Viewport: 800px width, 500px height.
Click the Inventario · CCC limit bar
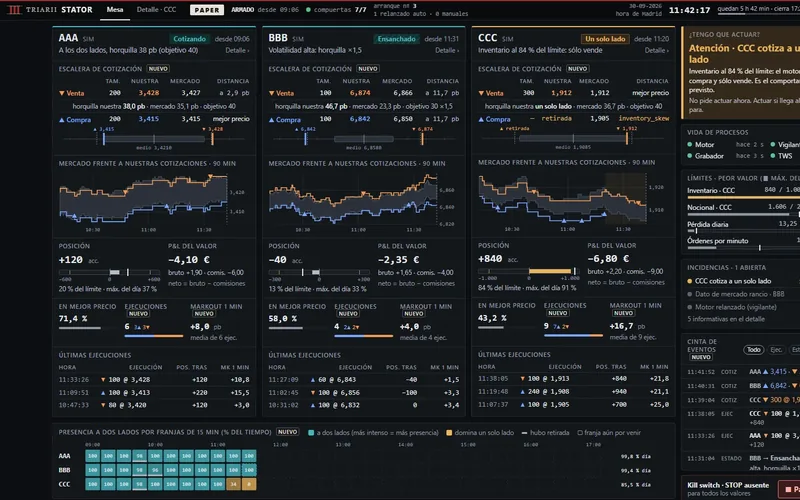743,197
